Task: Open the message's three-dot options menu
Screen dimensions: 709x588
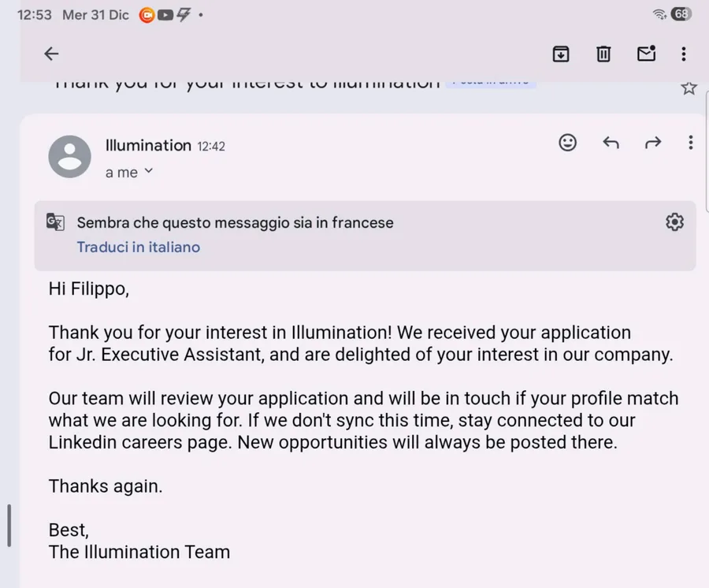Action: (x=691, y=143)
